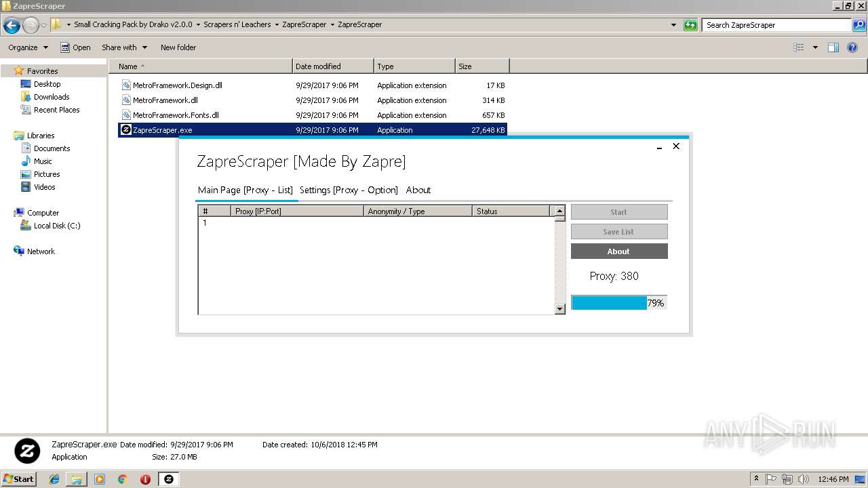Show hidden tray icons arrow
Image resolution: width=868 pixels, height=488 pixels.
click(756, 479)
